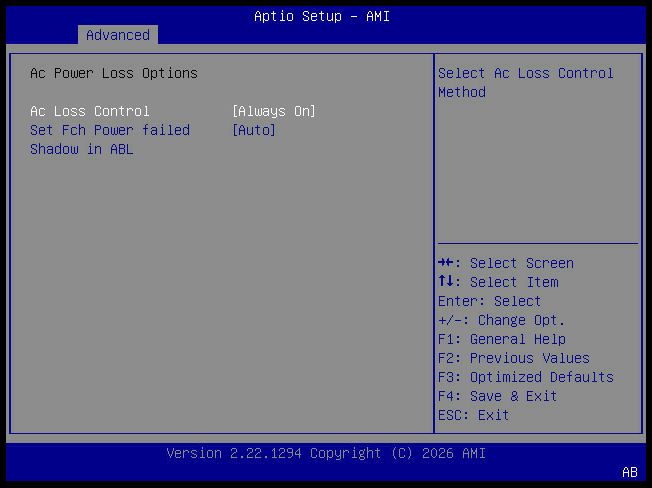Click the left-right arrows icon

tap(446, 263)
